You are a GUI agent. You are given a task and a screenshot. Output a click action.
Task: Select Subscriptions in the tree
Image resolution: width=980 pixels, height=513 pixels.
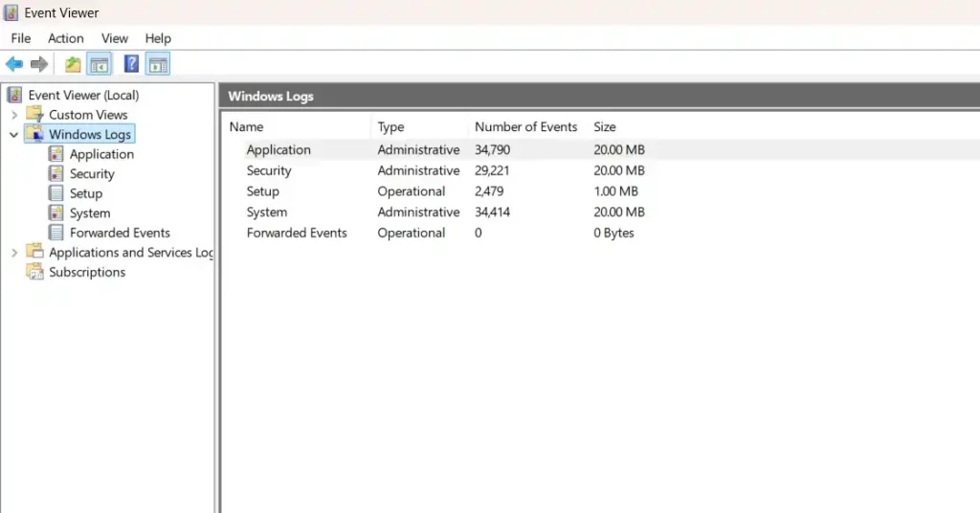(x=87, y=272)
